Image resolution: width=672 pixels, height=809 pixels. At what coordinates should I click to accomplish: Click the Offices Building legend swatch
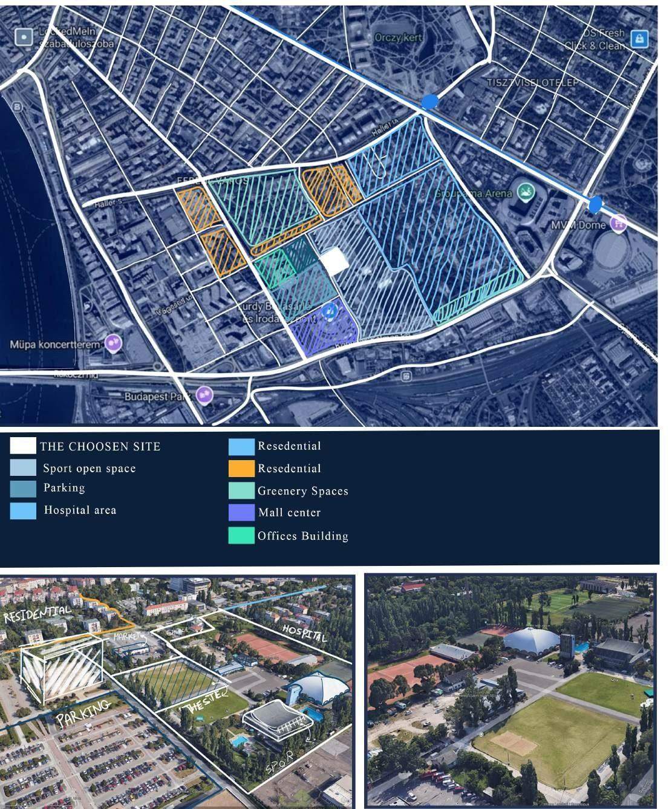pos(241,536)
